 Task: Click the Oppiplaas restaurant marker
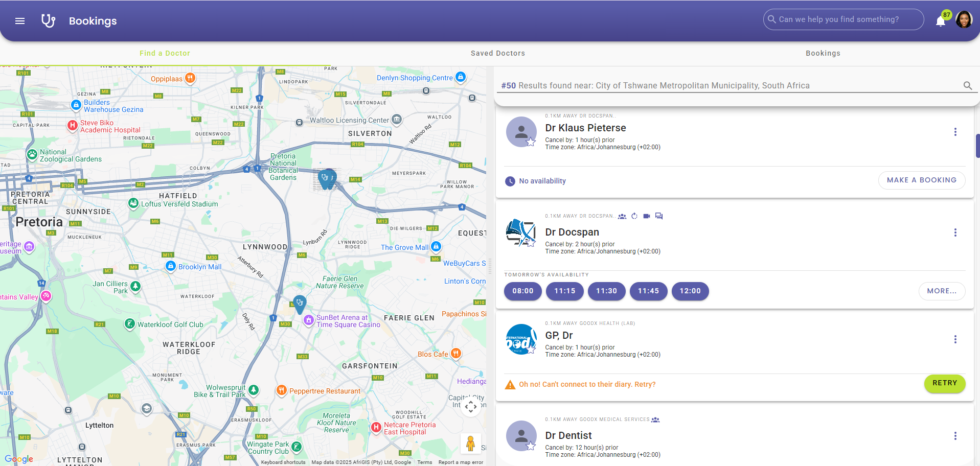click(x=190, y=78)
